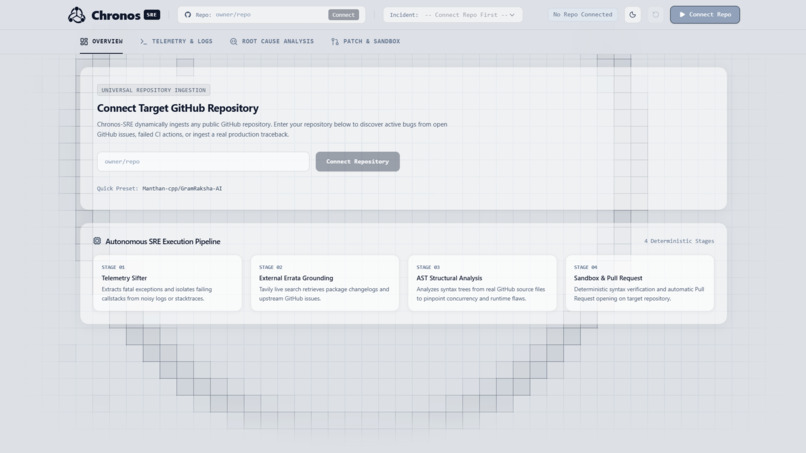The image size is (806, 453).
Task: Open the Incident dropdown
Action: click(453, 15)
